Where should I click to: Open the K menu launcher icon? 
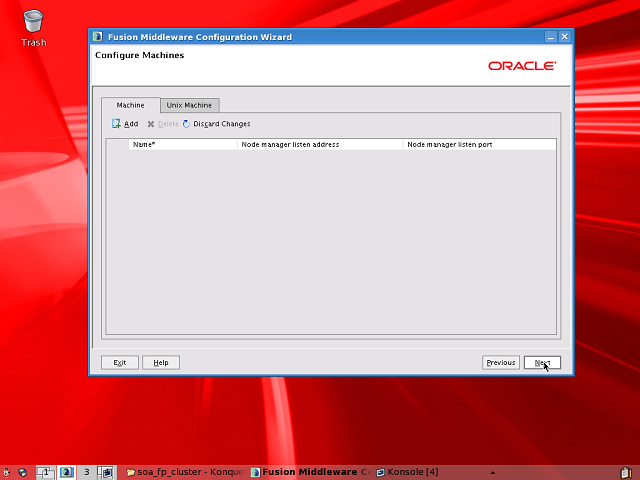(x=7, y=472)
